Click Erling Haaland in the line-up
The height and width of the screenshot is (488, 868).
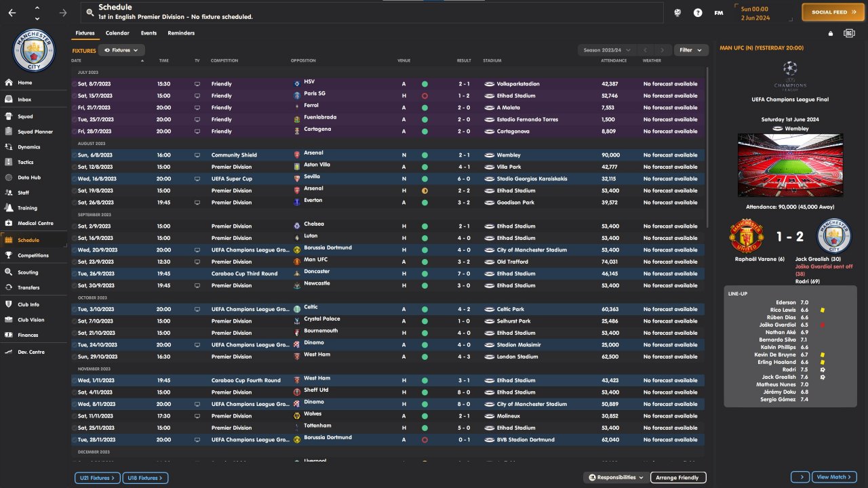[x=777, y=363]
